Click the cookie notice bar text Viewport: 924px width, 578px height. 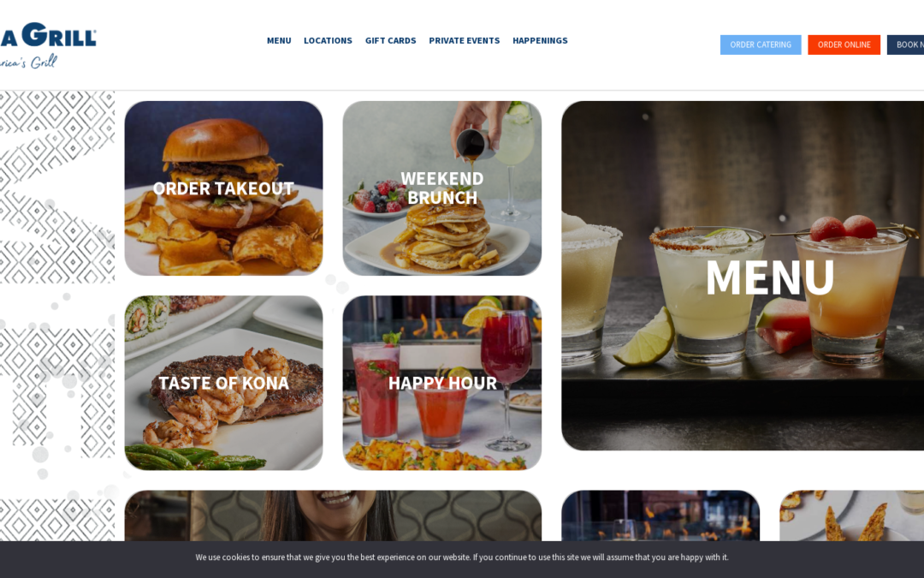[462, 557]
